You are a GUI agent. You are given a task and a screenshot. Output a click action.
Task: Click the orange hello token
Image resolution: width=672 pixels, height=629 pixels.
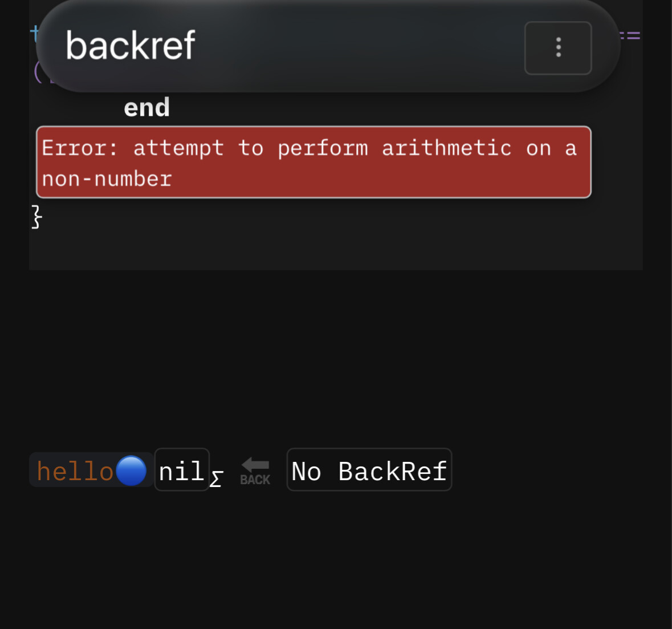75,471
